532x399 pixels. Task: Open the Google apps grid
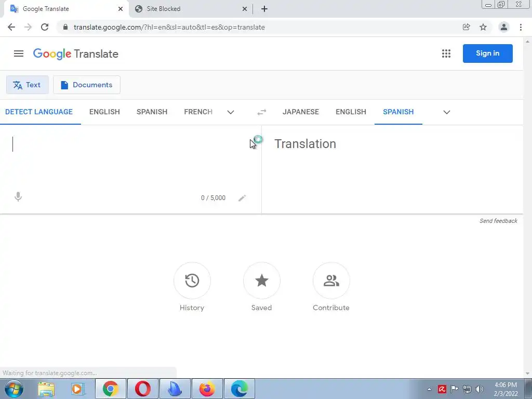pos(446,54)
